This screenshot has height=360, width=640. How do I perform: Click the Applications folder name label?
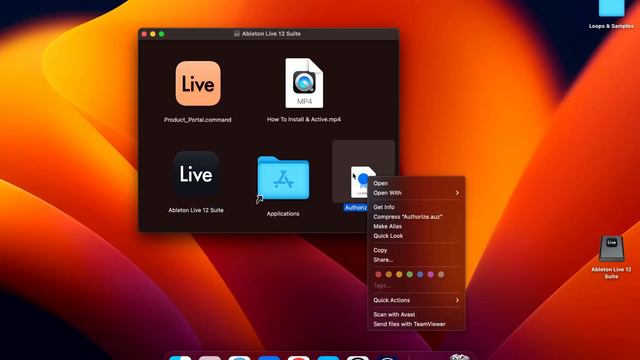coord(283,213)
